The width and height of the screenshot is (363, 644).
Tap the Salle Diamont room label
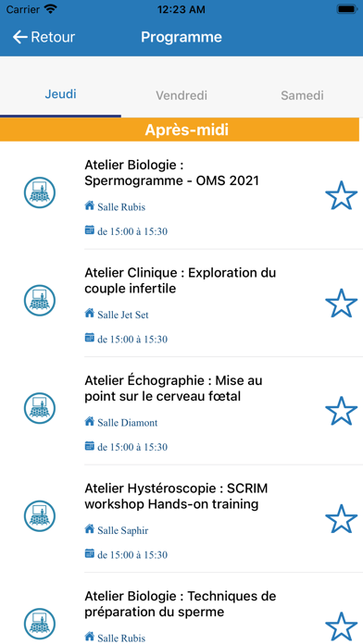click(128, 422)
